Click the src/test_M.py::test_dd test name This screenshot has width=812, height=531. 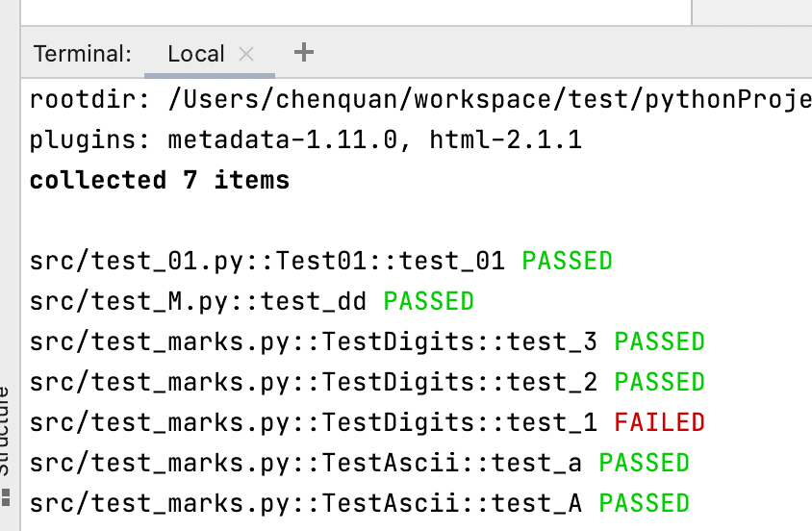pos(198,301)
